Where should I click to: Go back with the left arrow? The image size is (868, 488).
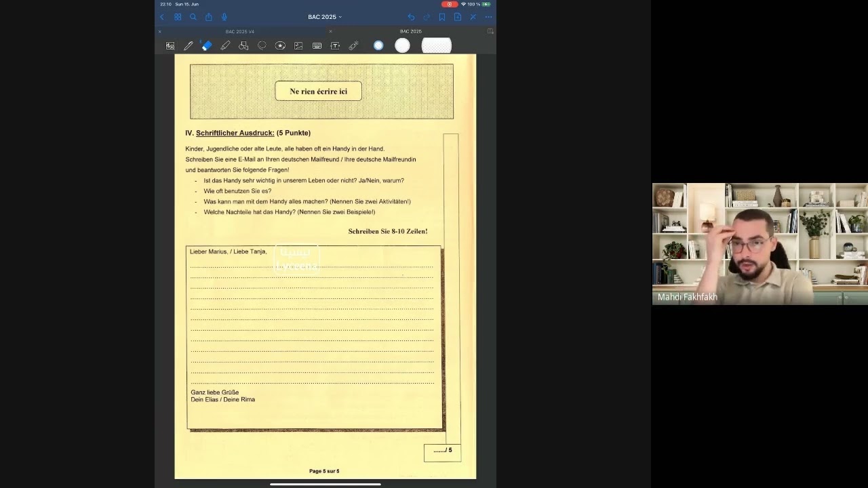point(162,17)
